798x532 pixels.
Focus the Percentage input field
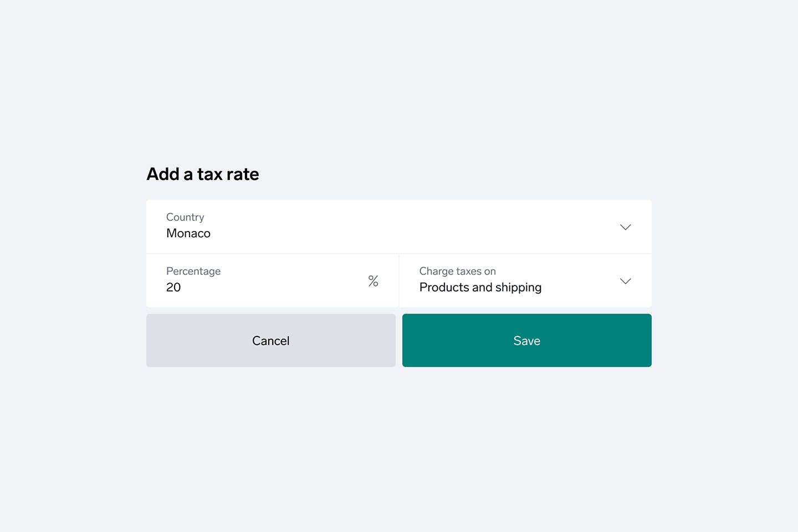coord(272,280)
